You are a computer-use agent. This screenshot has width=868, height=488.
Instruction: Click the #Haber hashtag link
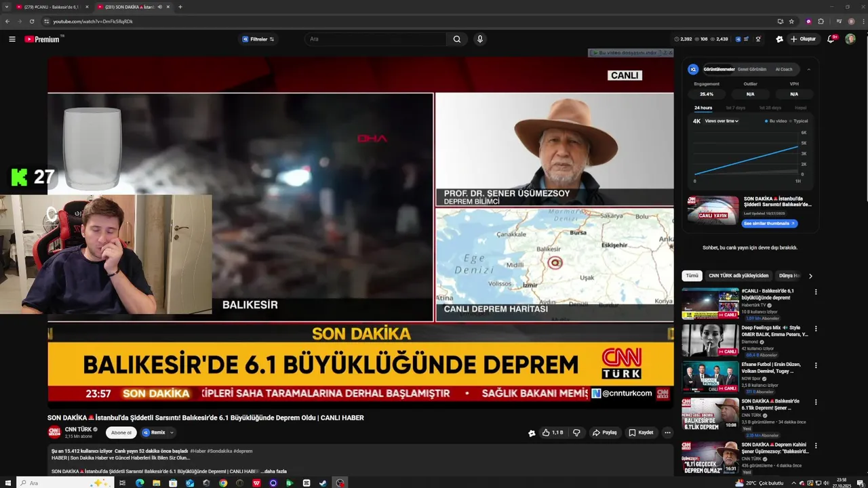coord(198,451)
